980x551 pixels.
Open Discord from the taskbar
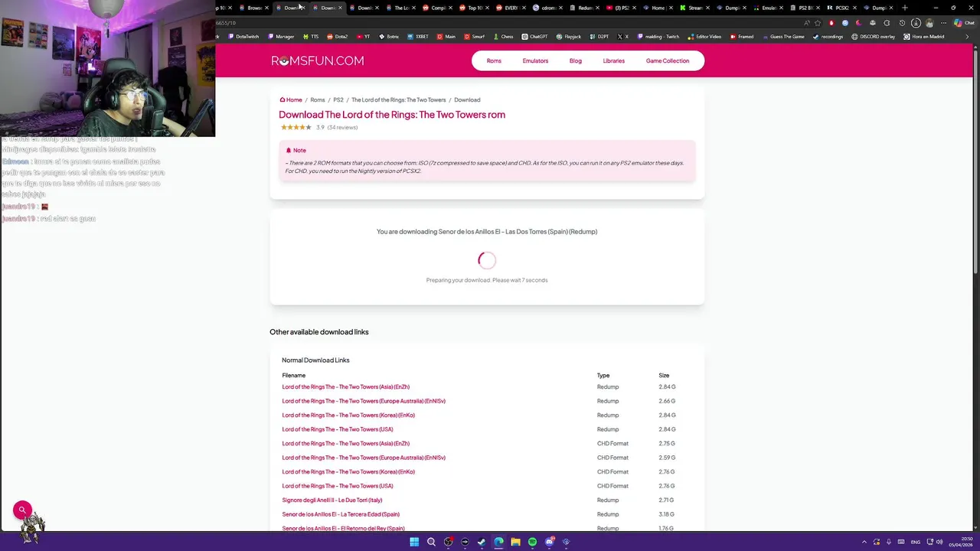pyautogui.click(x=549, y=542)
